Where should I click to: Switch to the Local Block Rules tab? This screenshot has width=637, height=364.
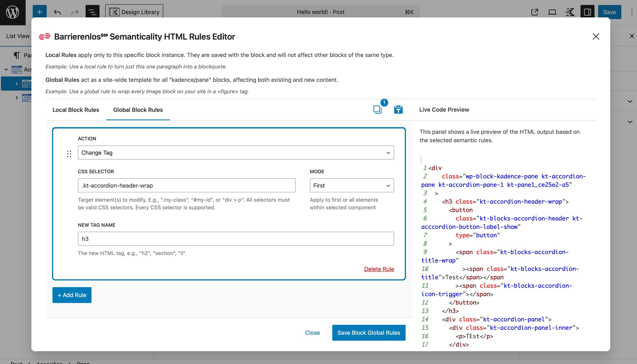point(76,110)
